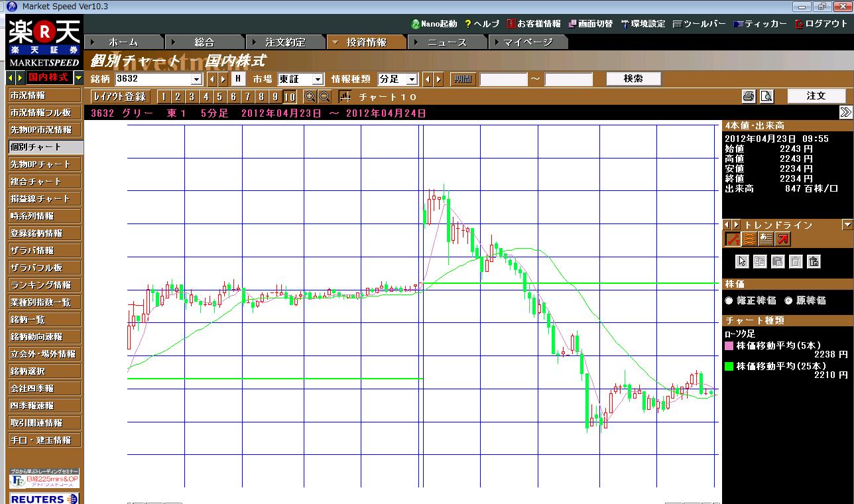Select the red trend line drawing tool

pos(733,239)
